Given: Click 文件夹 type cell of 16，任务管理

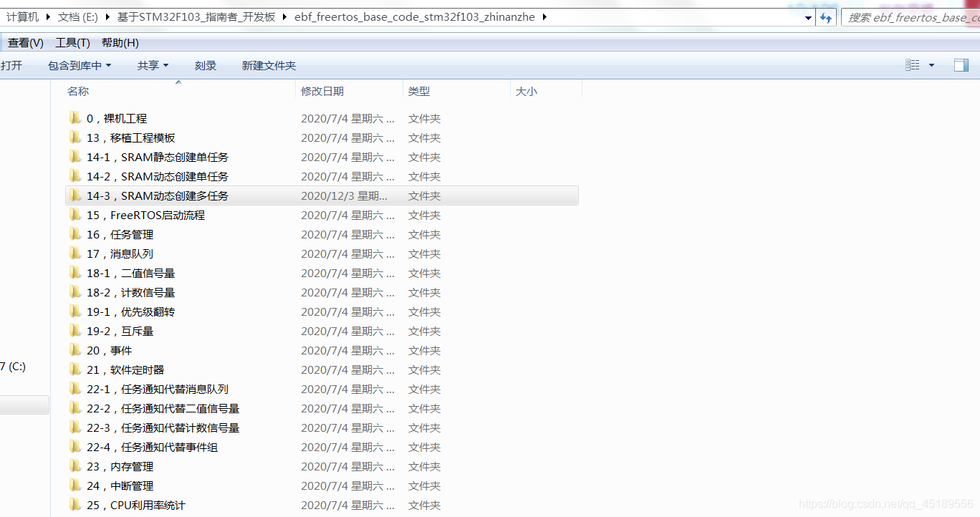Looking at the screenshot, I should [424, 234].
